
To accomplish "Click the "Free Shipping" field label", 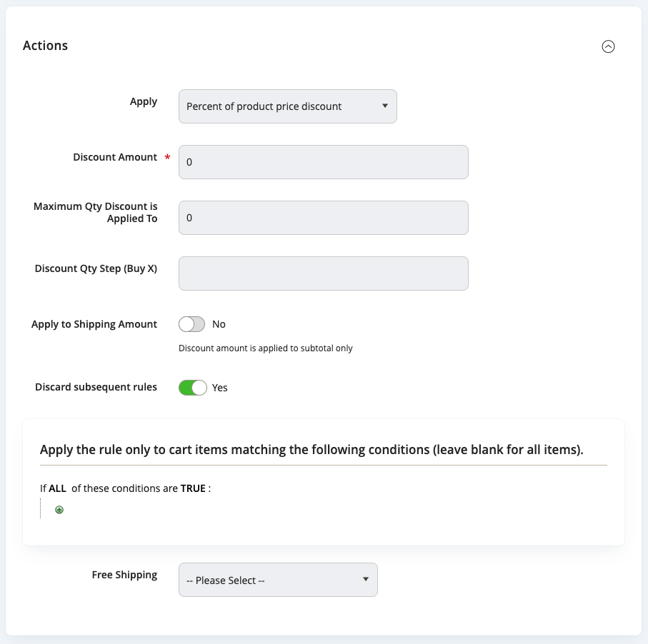I will pos(124,575).
